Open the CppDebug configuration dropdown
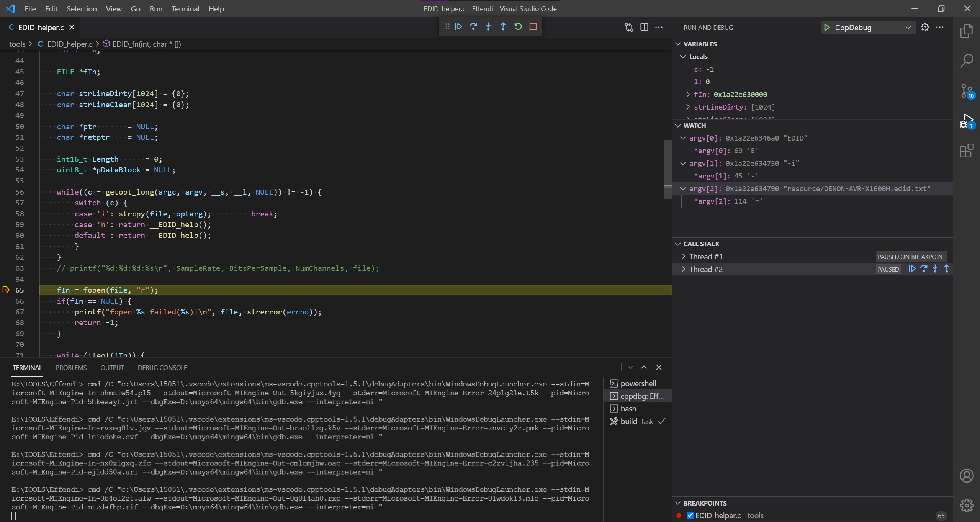980x522 pixels. 908,27
